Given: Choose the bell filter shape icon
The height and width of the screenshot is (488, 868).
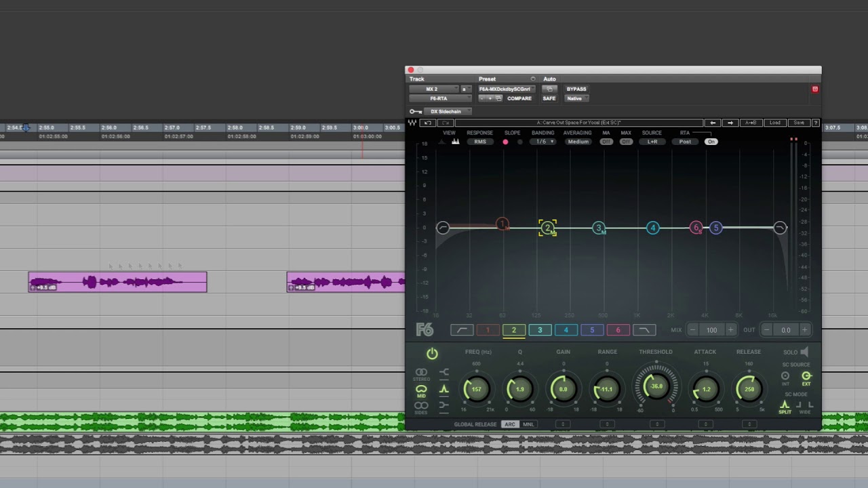Looking at the screenshot, I should (444, 389).
